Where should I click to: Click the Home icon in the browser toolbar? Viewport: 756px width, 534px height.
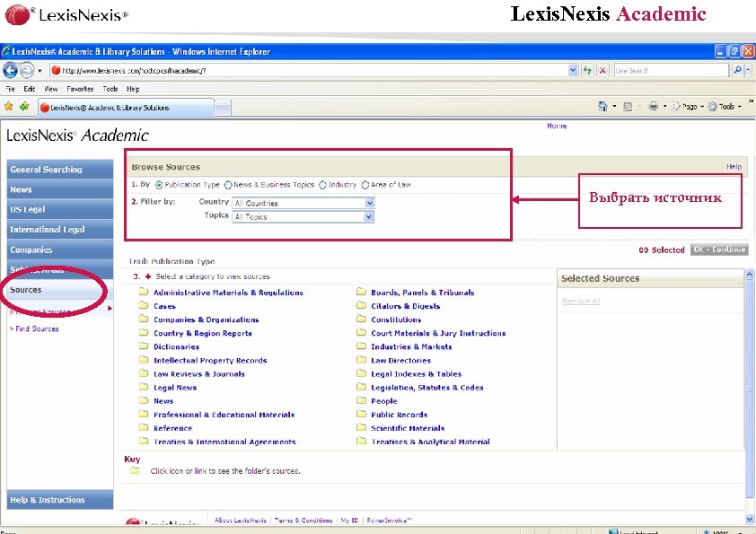click(x=603, y=105)
